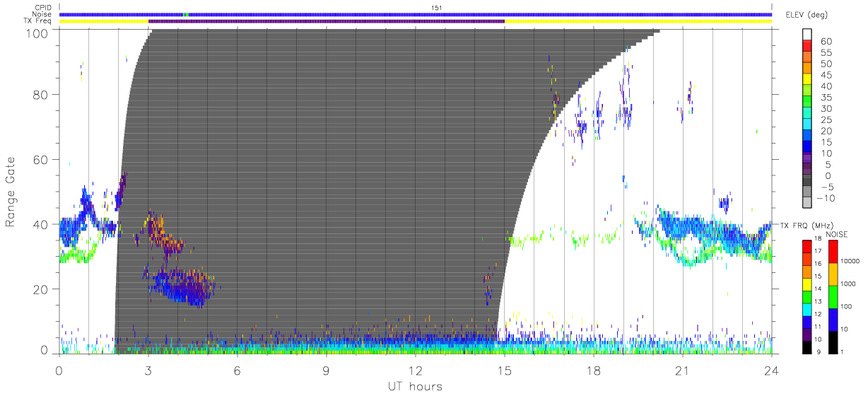Image resolution: width=868 pixels, height=401 pixels.
Task: Click the red top segment of TX FRQ colorbar
Action: pyautogui.click(x=807, y=247)
